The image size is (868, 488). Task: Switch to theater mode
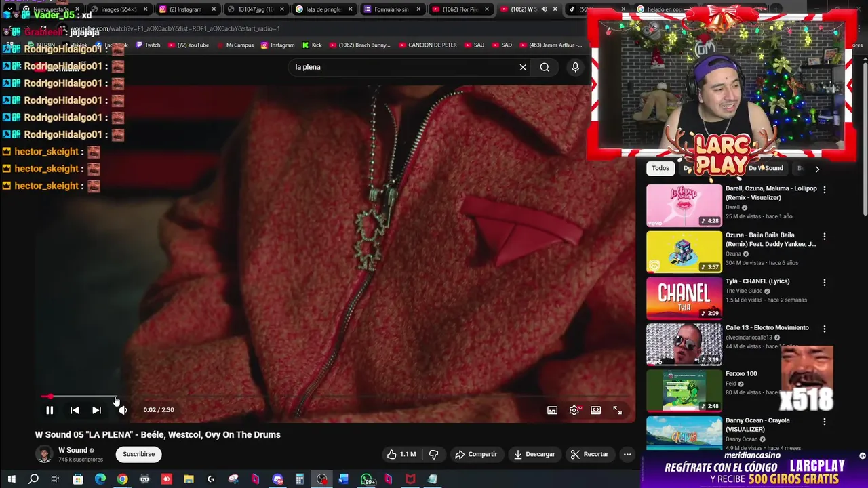pos(595,410)
